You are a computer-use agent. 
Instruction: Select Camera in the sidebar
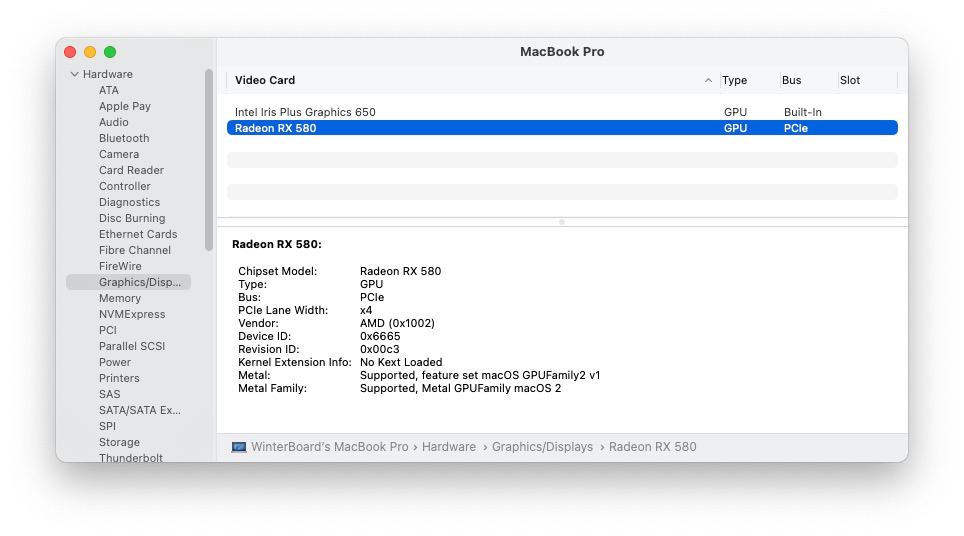(x=119, y=154)
